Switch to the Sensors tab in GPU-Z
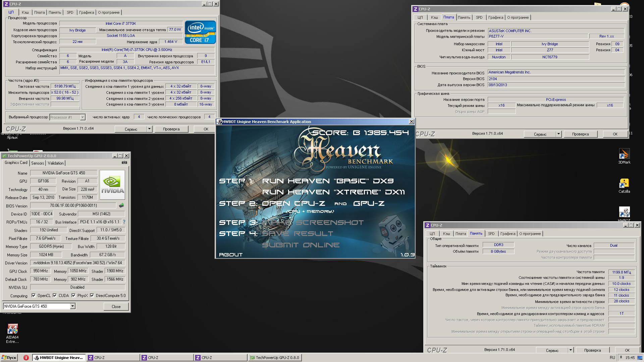 tap(38, 163)
